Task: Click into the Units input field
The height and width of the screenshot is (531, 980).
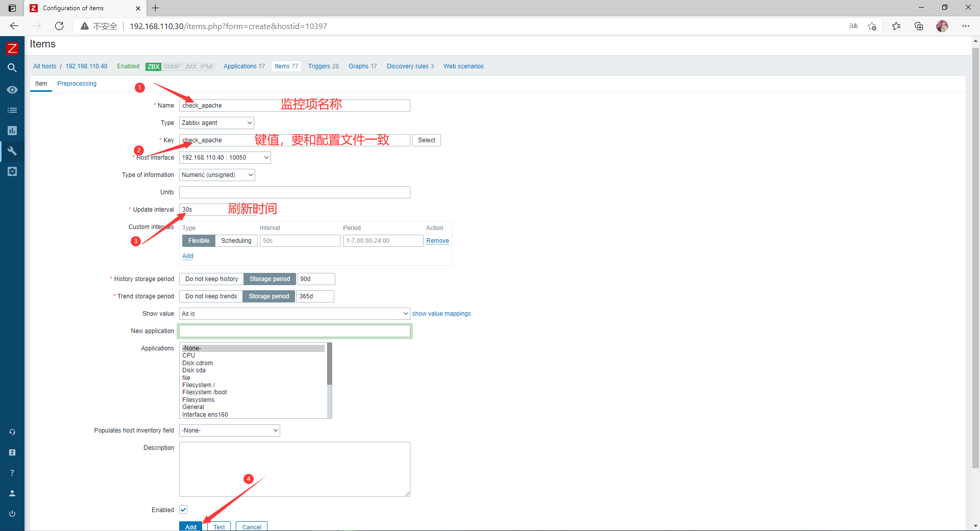Action: pos(295,192)
